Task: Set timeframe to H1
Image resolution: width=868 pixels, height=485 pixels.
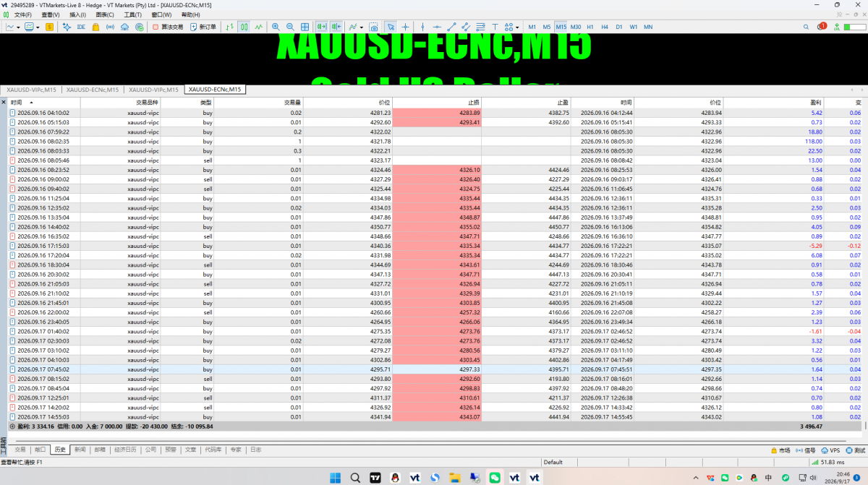Action: point(590,27)
